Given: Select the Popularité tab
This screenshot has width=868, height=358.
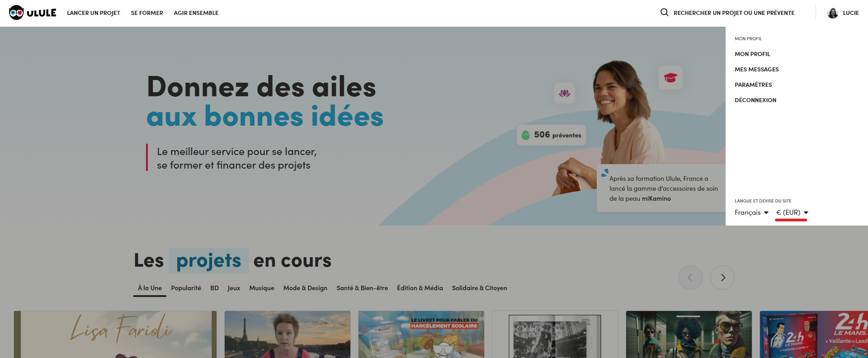Looking at the screenshot, I should [186, 288].
